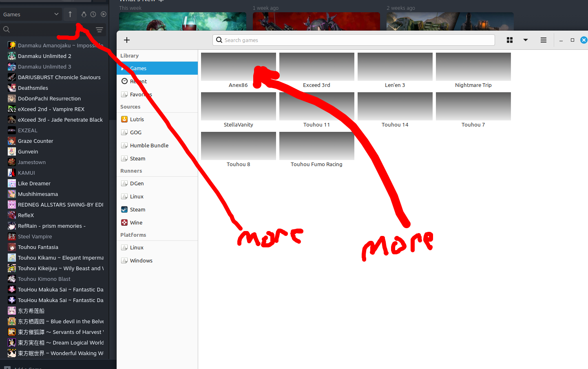Toggle the ready-to-play filter icon in Steam
This screenshot has height=369, width=588.
point(104,14)
